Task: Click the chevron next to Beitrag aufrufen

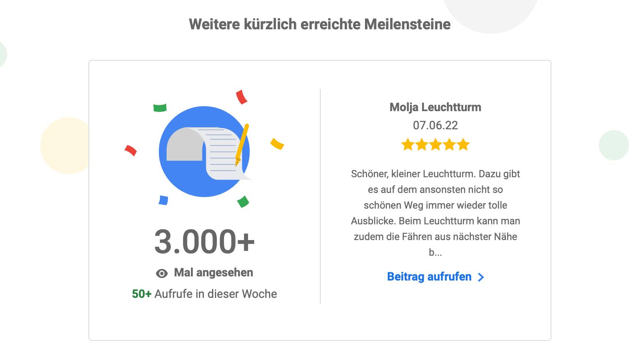Action: click(481, 277)
